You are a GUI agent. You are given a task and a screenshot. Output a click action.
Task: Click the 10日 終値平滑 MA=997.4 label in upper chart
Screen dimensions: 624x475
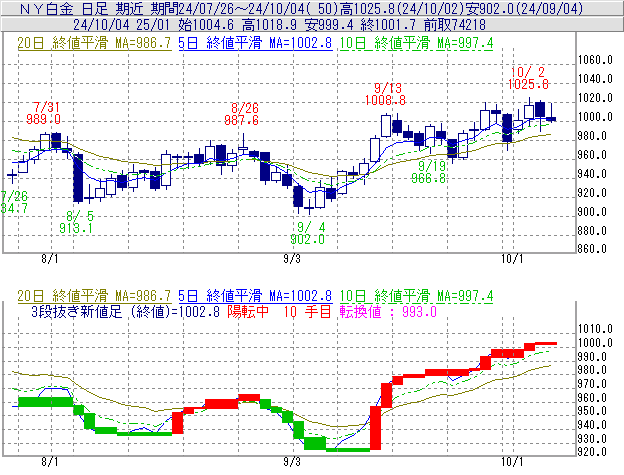coord(416,43)
